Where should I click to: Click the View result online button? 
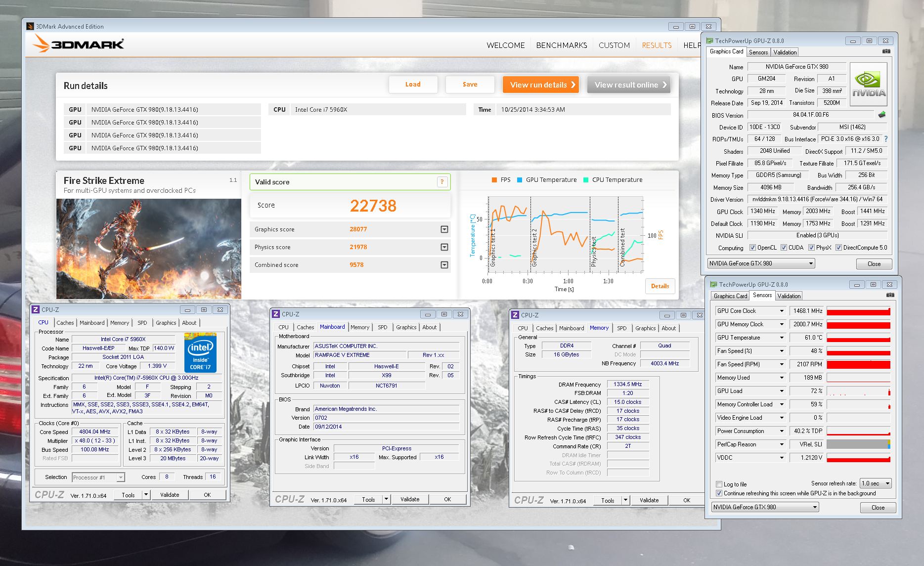coord(629,85)
